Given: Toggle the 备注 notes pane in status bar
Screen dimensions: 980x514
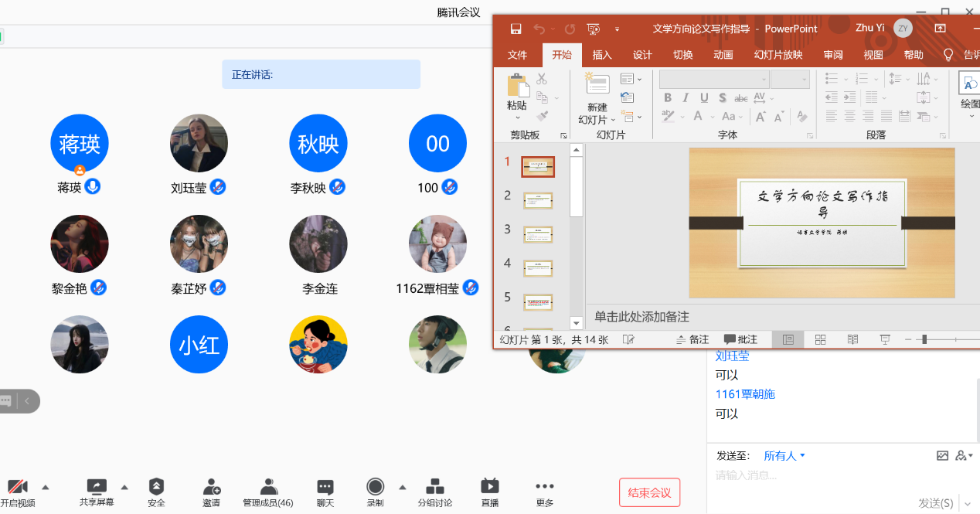Looking at the screenshot, I should coord(692,339).
